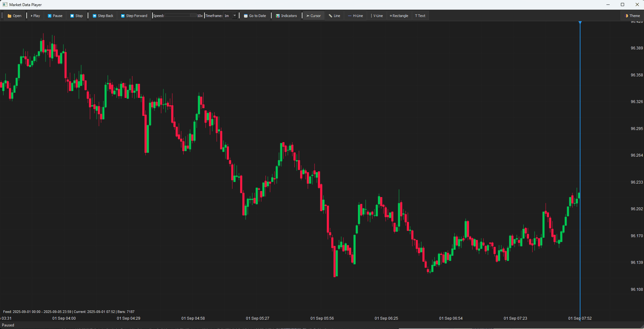Open the Indicators panel
Screen dimensions: 644x329
click(x=286, y=16)
